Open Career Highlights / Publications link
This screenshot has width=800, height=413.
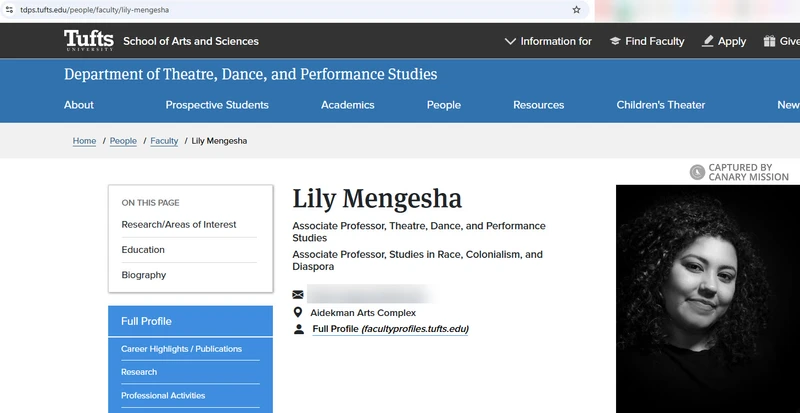[x=181, y=349]
